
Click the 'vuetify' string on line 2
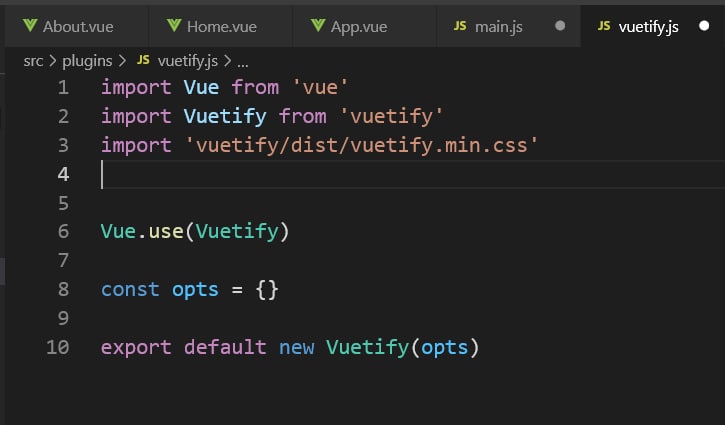pos(392,116)
